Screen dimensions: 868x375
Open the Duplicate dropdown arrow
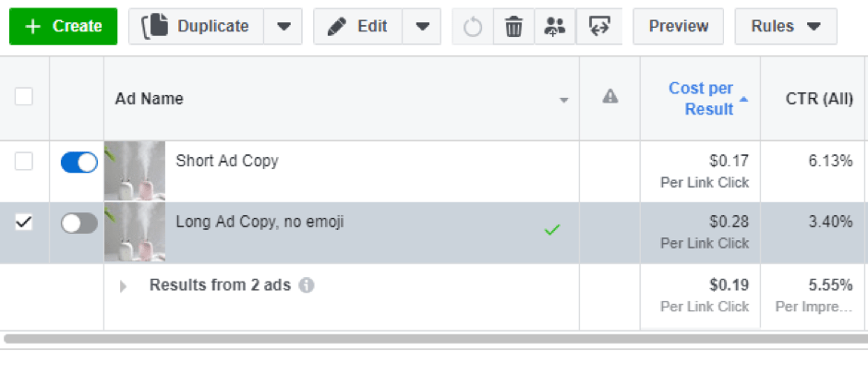283,27
